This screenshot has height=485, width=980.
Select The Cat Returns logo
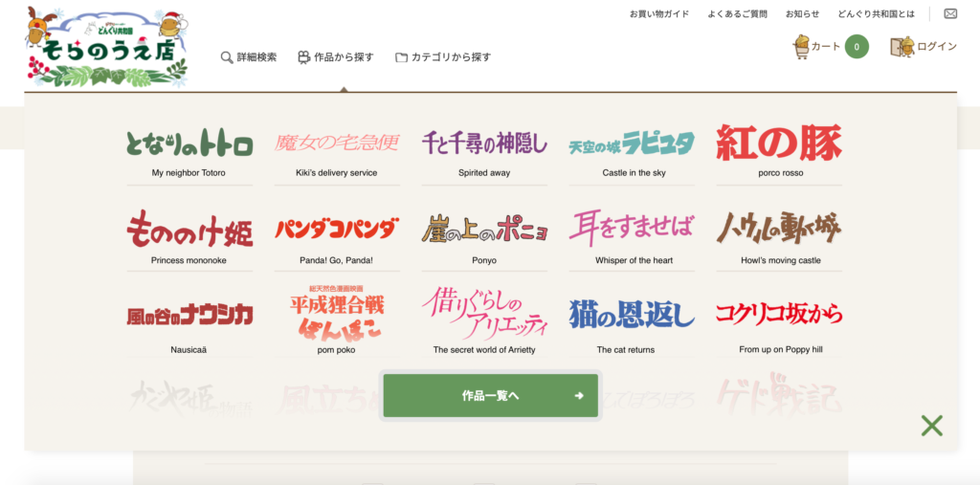(632, 315)
